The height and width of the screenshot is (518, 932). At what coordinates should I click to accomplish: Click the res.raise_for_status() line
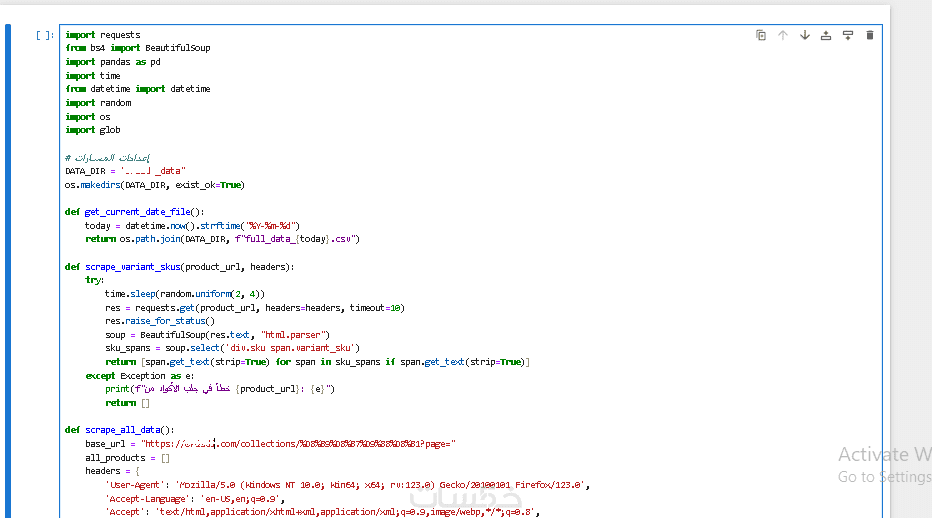(160, 321)
